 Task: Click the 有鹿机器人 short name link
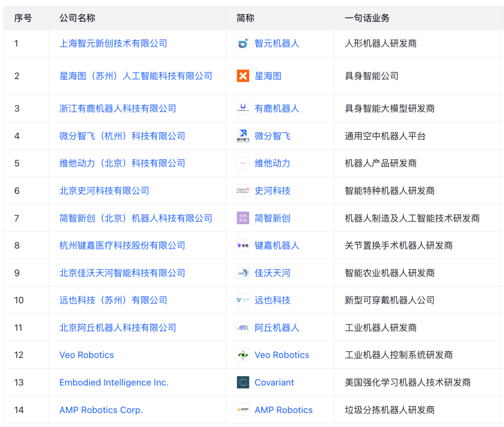tap(277, 109)
